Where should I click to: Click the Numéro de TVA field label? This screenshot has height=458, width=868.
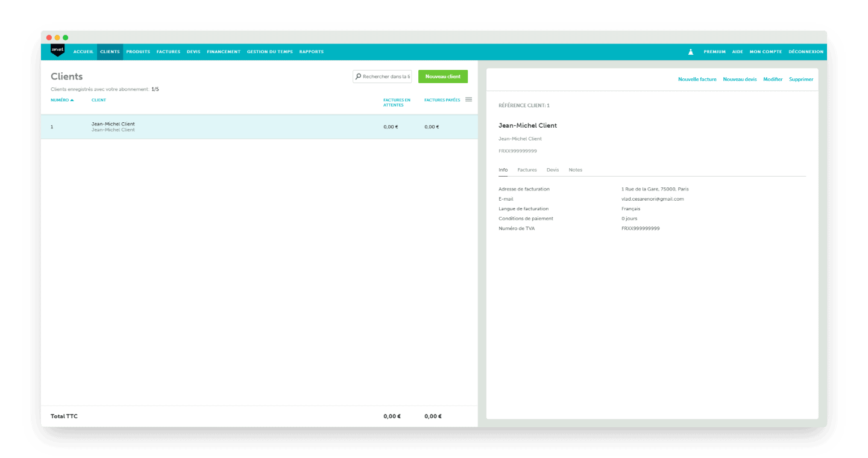point(517,228)
